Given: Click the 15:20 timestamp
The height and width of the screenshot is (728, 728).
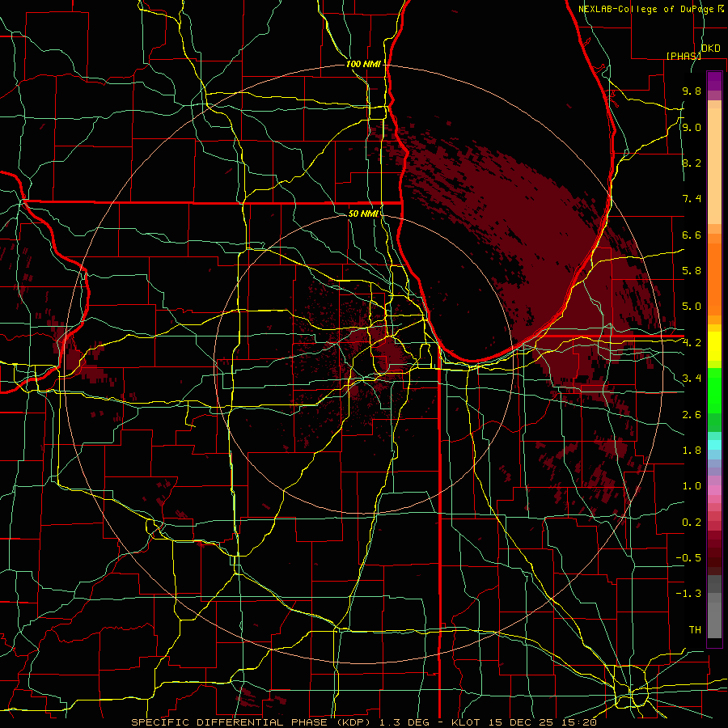Looking at the screenshot, I should (578, 722).
